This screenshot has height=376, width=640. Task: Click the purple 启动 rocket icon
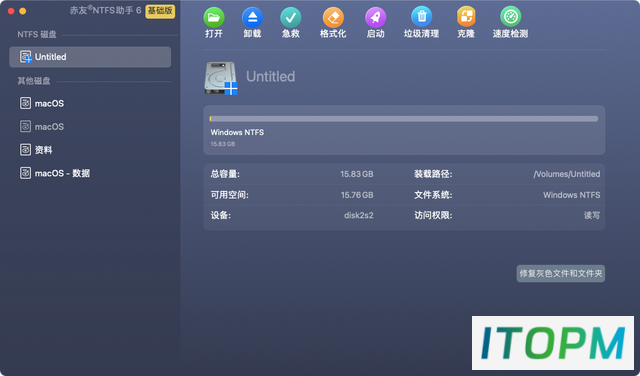pos(376,18)
